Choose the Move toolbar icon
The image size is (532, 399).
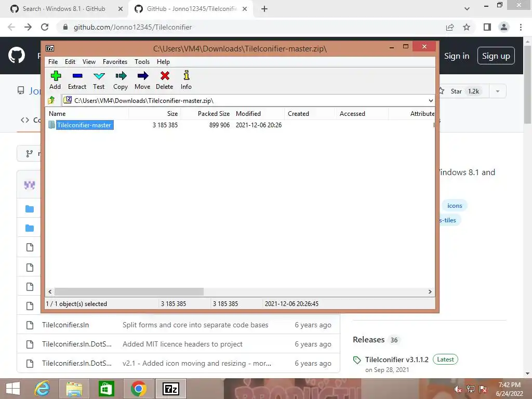tap(142, 80)
